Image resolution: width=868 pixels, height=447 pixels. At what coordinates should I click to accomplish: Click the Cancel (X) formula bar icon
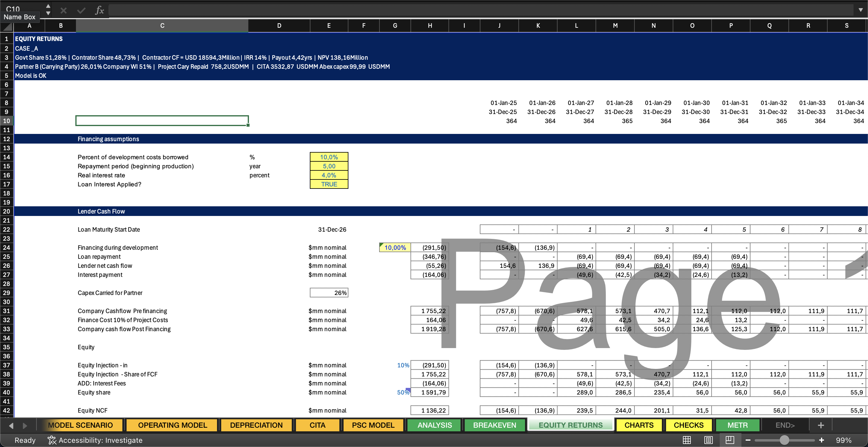(x=63, y=11)
